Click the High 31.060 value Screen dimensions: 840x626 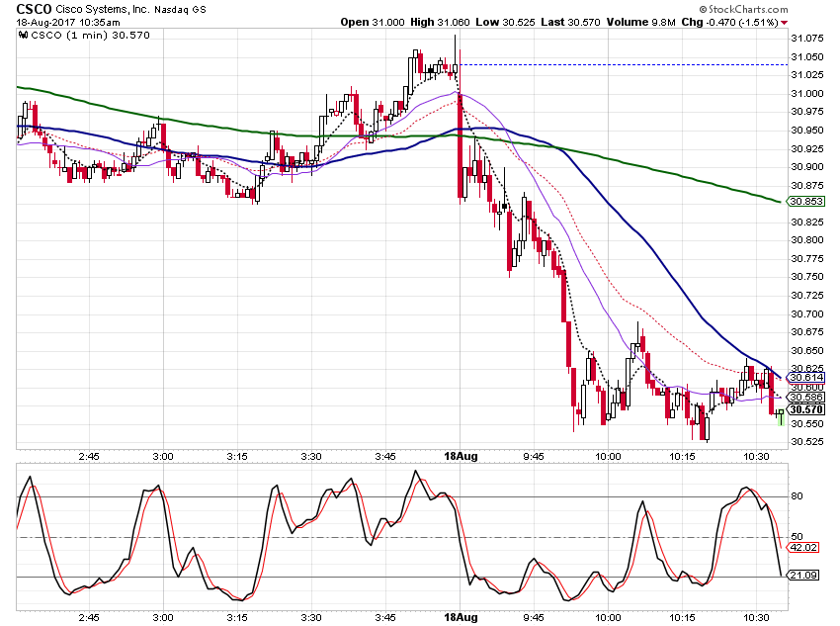(x=440, y=22)
